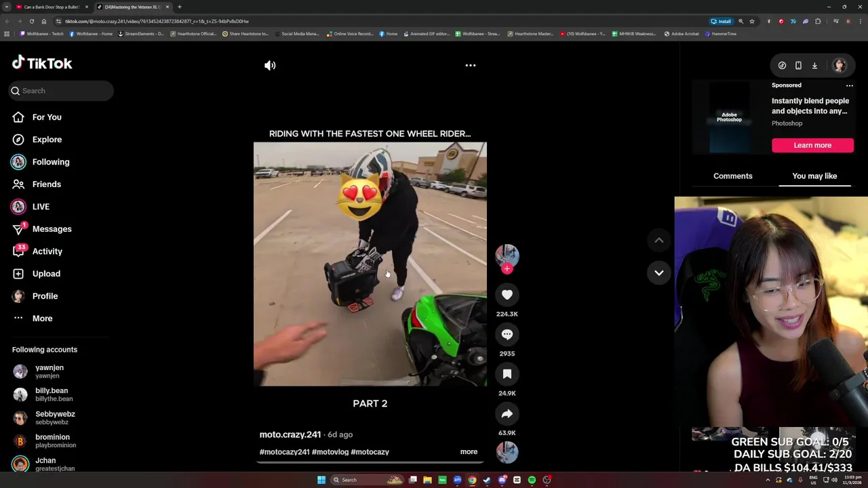This screenshot has height=488, width=868.
Task: Open the profile avatar in top right
Action: (x=840, y=65)
